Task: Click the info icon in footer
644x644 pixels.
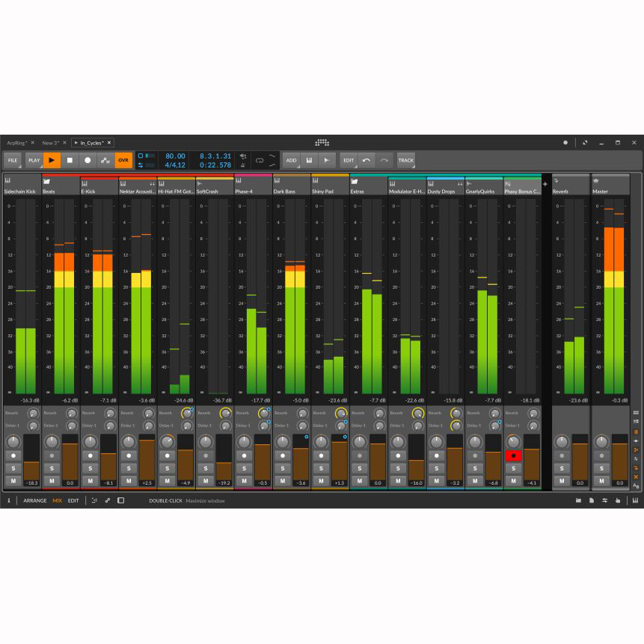Action: (8, 500)
